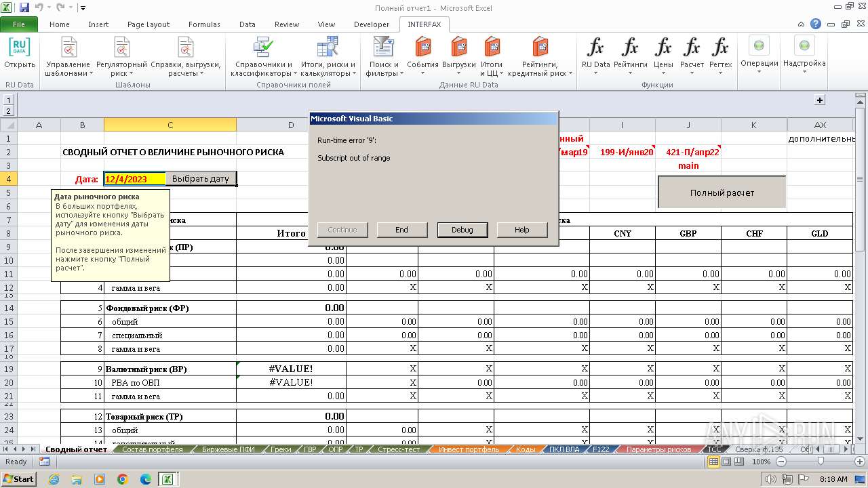Open the 'Параметры рисков' sheet tab
The width and height of the screenshot is (868, 488).
tap(658, 449)
